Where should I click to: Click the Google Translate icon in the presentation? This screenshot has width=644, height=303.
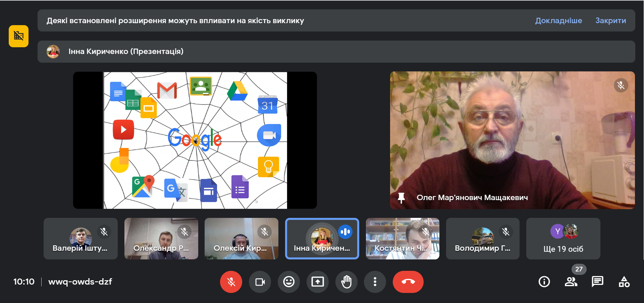[175, 190]
